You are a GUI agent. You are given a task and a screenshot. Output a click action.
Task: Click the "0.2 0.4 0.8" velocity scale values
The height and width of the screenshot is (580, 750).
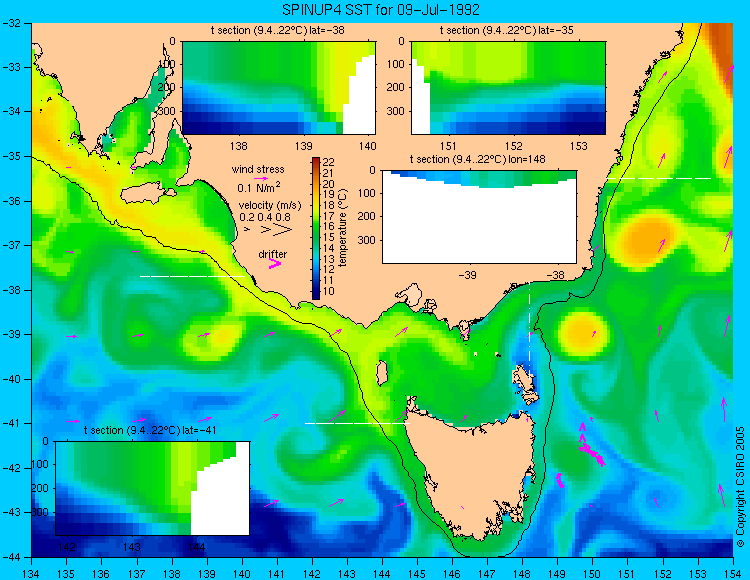tap(265, 217)
